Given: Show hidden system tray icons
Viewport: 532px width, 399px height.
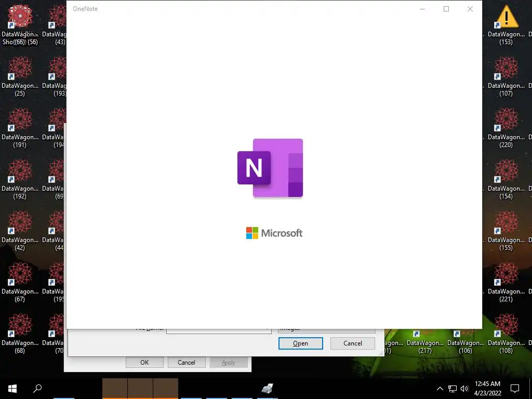Looking at the screenshot, I should click(x=440, y=389).
